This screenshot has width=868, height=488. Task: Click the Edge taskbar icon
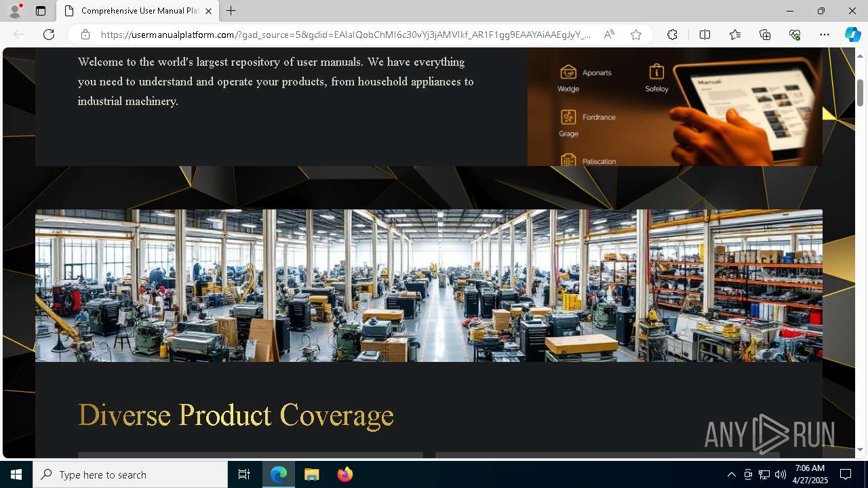279,474
